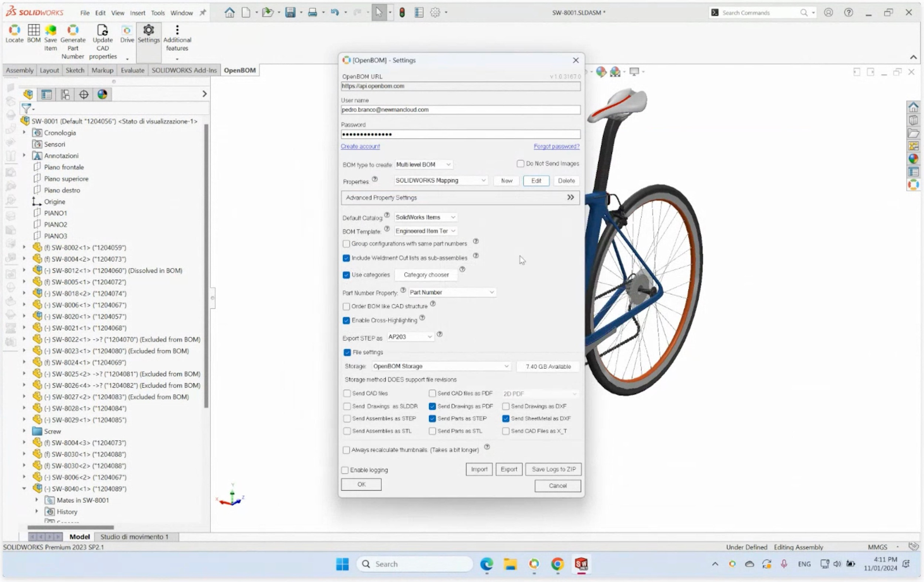Click the Help question mark in the title bar
The height and width of the screenshot is (582, 924).
[x=848, y=12]
